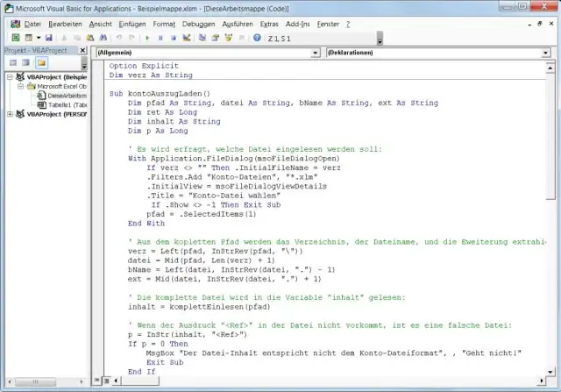Open the Debuggen menu
The image size is (561, 392).
click(199, 24)
